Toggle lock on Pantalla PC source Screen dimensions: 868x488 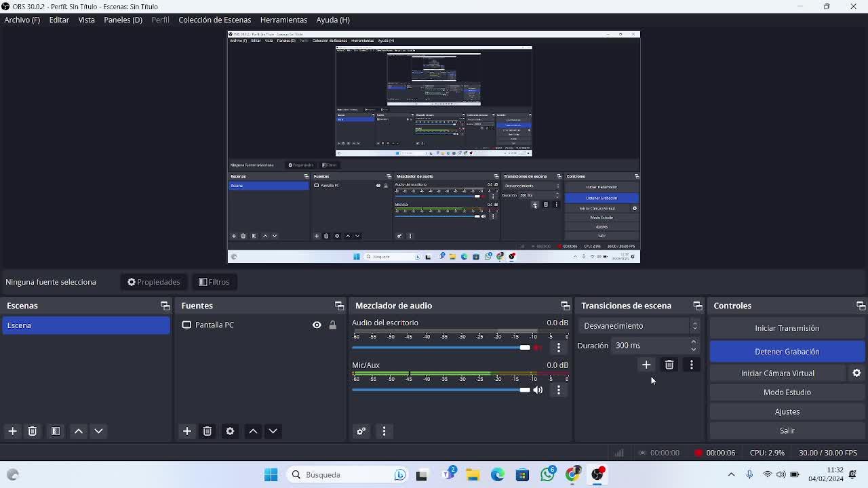coord(332,325)
